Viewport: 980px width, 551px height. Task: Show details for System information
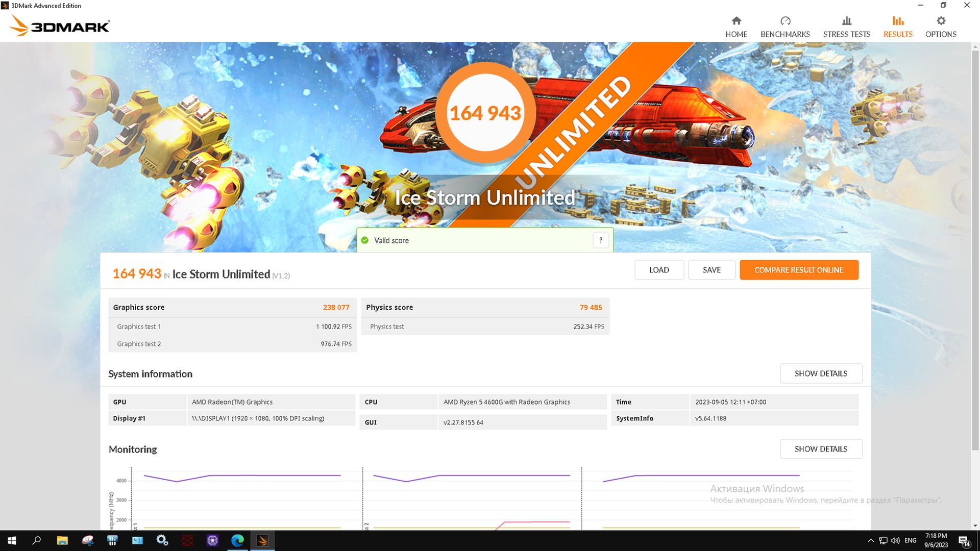pyautogui.click(x=821, y=373)
